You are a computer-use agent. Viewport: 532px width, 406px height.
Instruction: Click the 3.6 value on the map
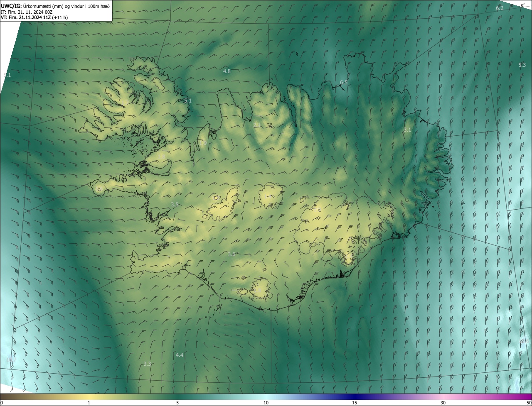pyautogui.click(x=232, y=254)
